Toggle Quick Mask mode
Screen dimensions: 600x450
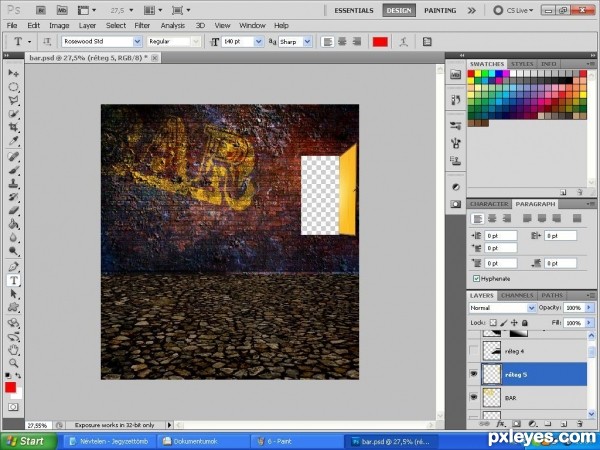13,407
